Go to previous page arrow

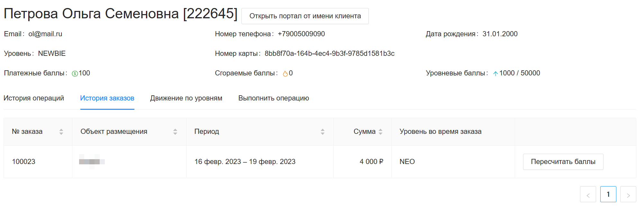coord(588,194)
